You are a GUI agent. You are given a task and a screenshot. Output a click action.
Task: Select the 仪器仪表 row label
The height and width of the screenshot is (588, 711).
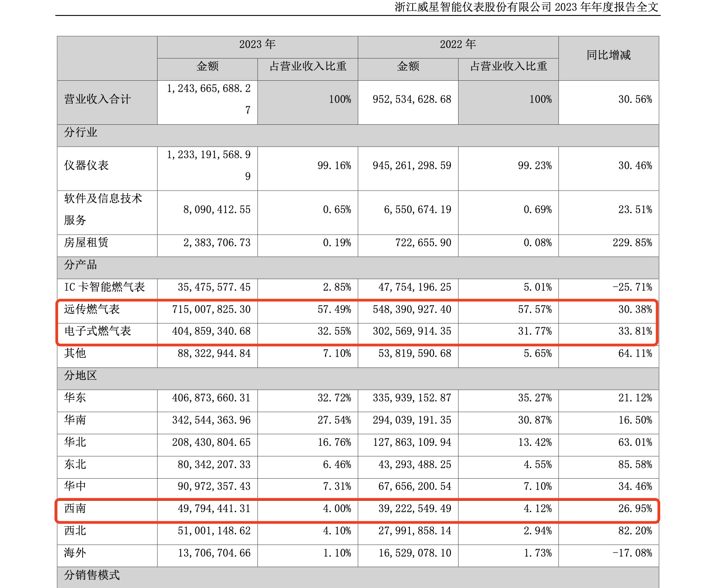[x=86, y=166]
